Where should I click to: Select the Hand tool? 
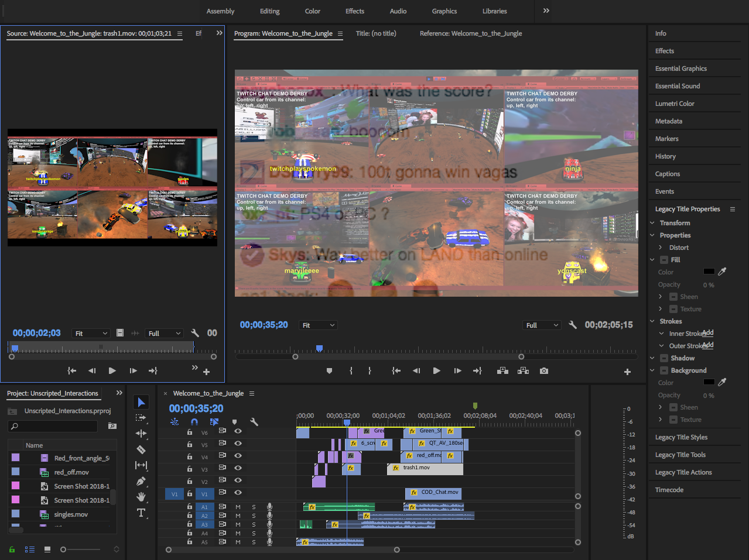click(x=141, y=497)
